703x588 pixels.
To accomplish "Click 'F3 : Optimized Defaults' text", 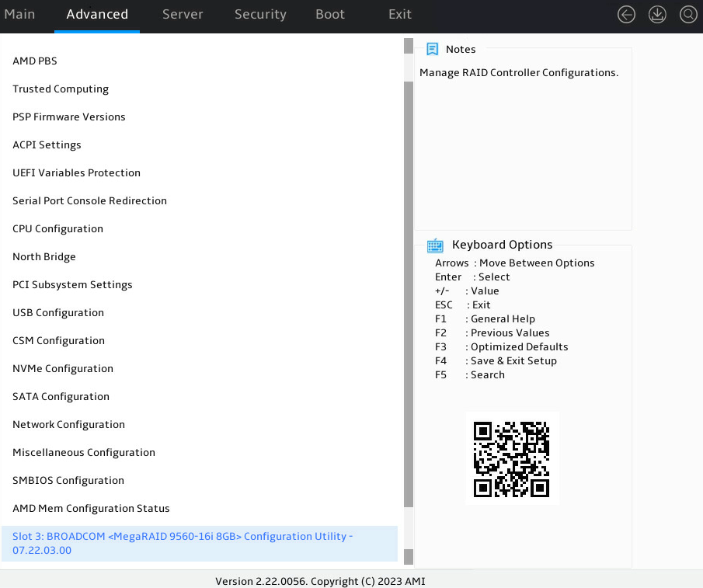I will click(x=501, y=347).
